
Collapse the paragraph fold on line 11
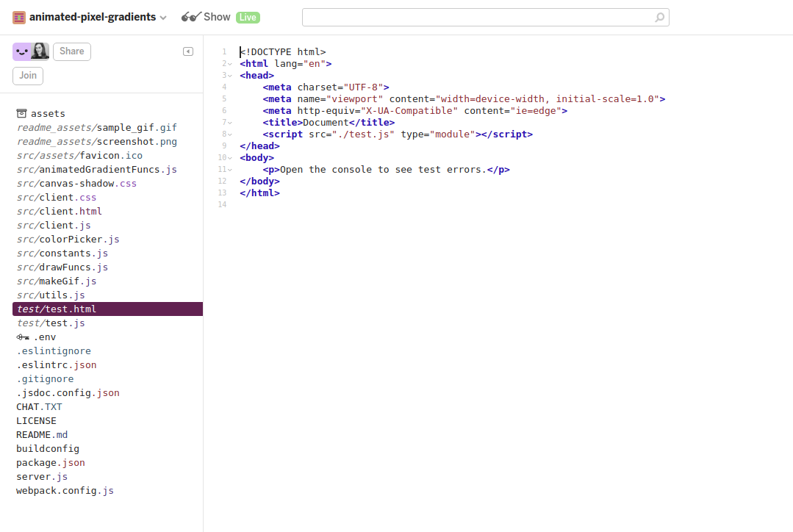tap(230, 170)
